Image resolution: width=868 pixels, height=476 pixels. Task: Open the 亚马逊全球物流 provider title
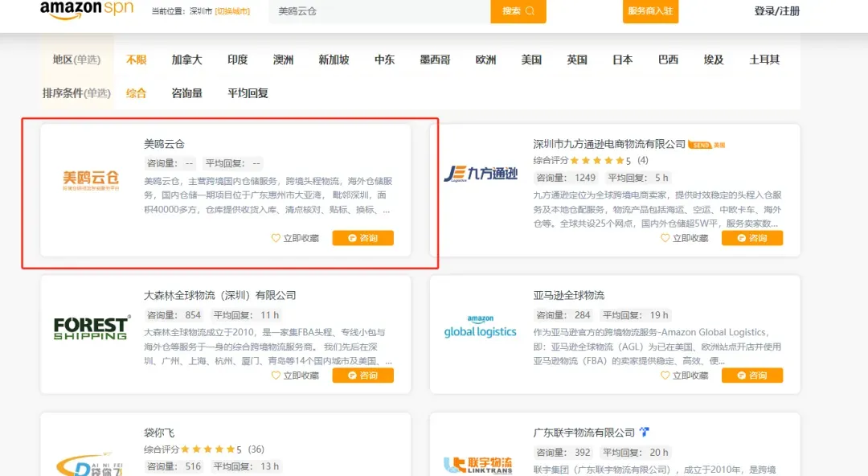568,295
